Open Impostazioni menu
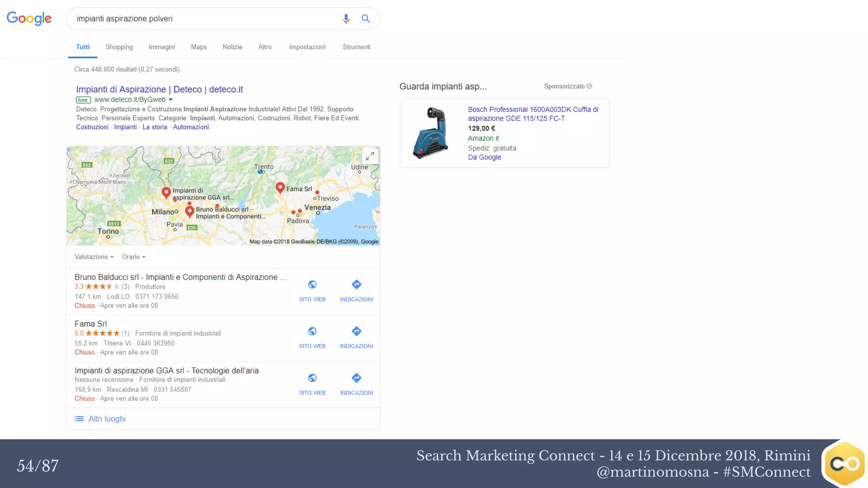This screenshot has width=868, height=488. [307, 47]
